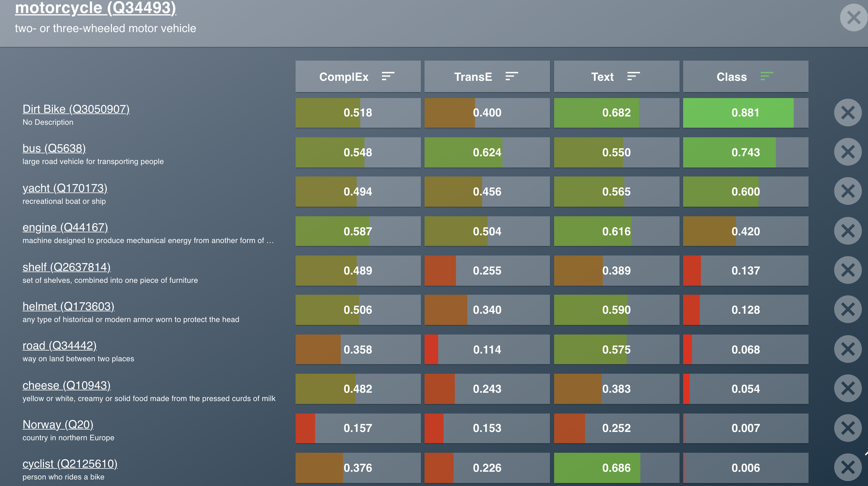Click cyclist Text score 0.686

click(x=616, y=468)
